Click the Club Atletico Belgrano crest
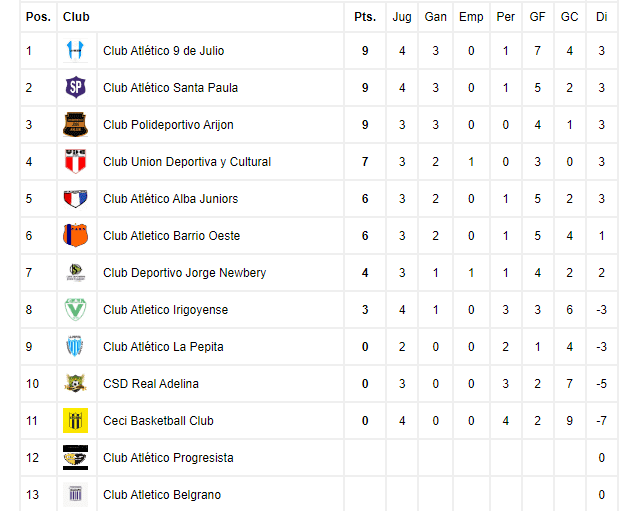This screenshot has height=511, width=637. coord(76,494)
